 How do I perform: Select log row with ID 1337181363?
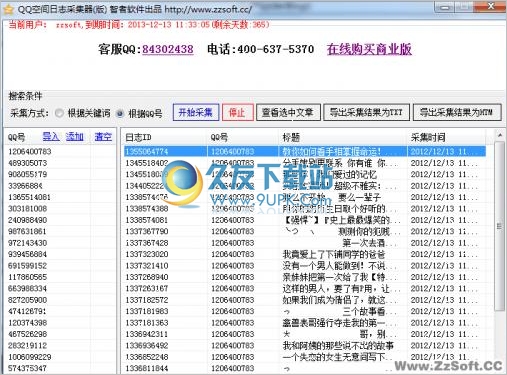[305, 323]
